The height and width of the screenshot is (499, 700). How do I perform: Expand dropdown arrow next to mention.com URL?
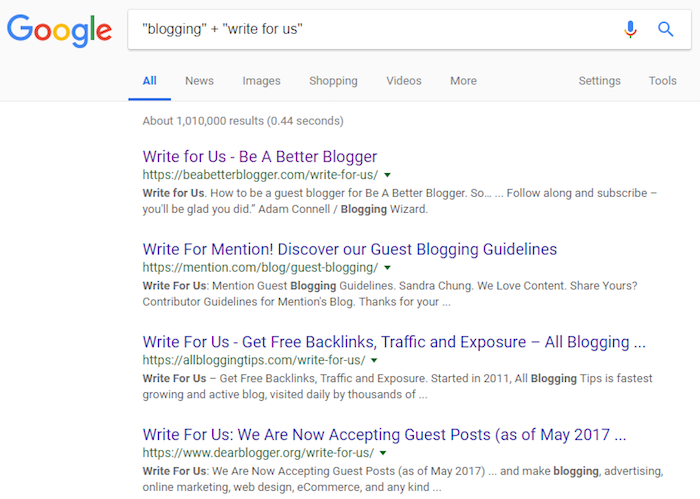[x=388, y=268]
